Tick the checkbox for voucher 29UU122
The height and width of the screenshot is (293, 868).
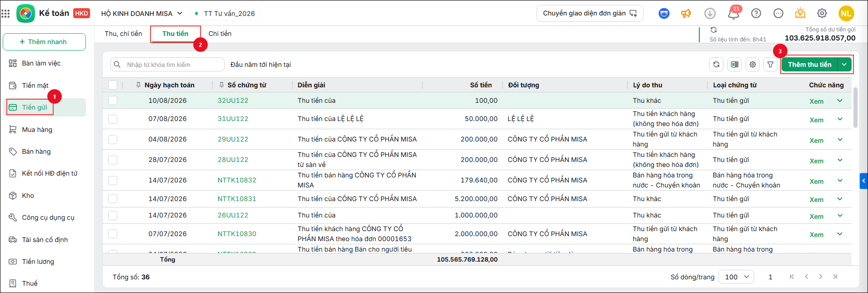(x=113, y=140)
